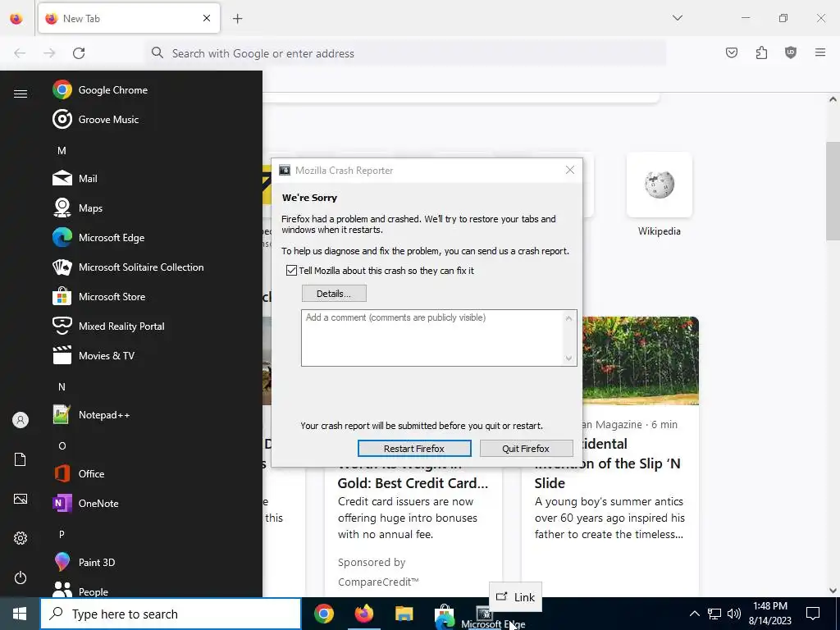Jump to letter P section header

pos(62,534)
